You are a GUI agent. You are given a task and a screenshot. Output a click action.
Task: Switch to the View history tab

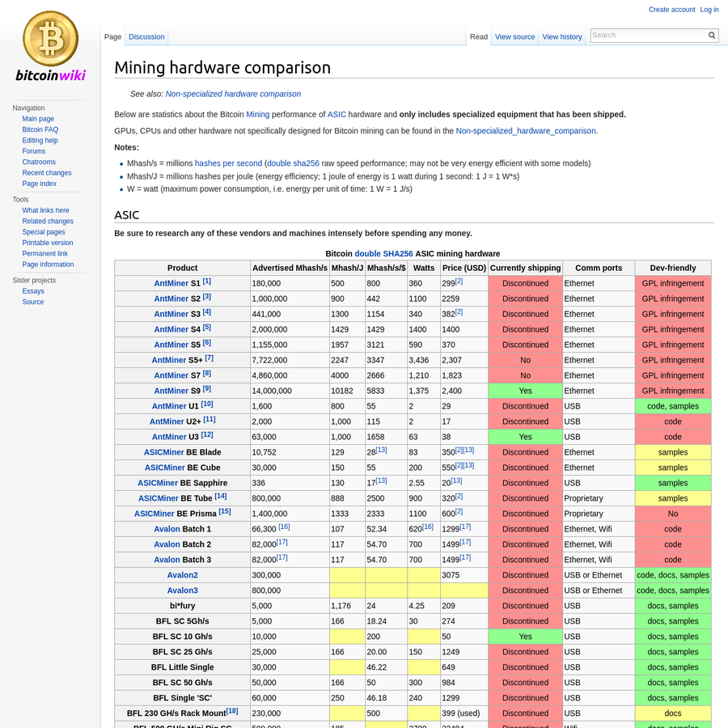coord(561,36)
